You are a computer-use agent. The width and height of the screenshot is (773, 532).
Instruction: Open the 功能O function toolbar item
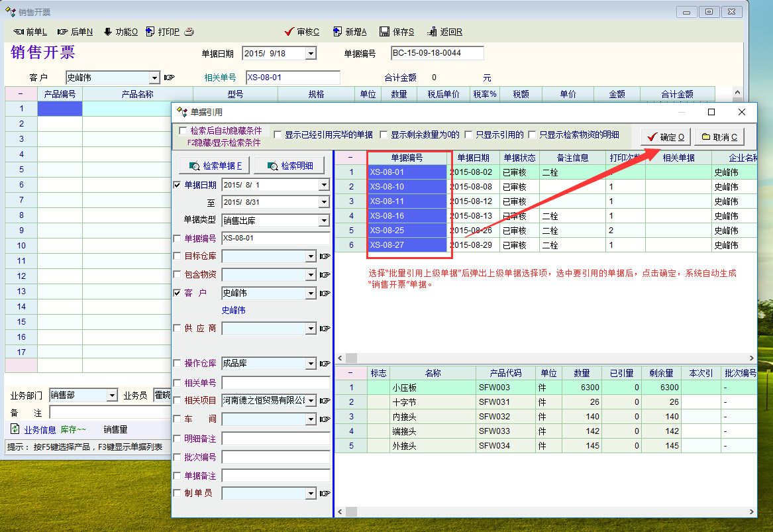(108, 32)
